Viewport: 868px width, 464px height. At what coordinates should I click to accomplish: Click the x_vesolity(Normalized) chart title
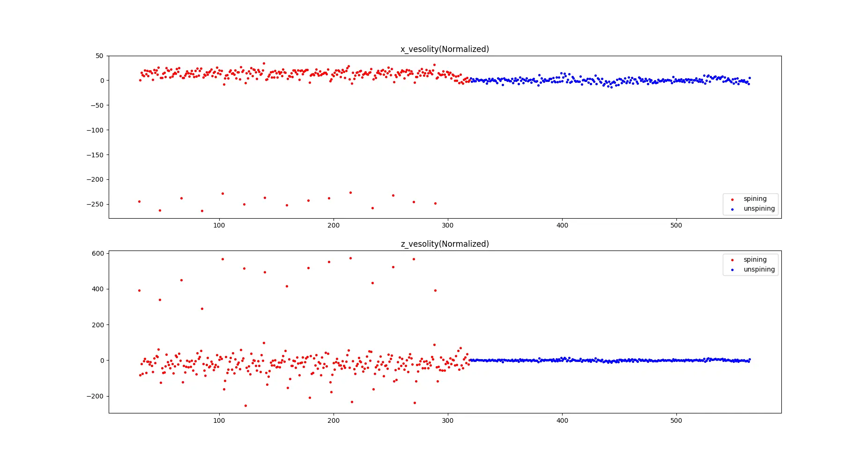point(445,49)
